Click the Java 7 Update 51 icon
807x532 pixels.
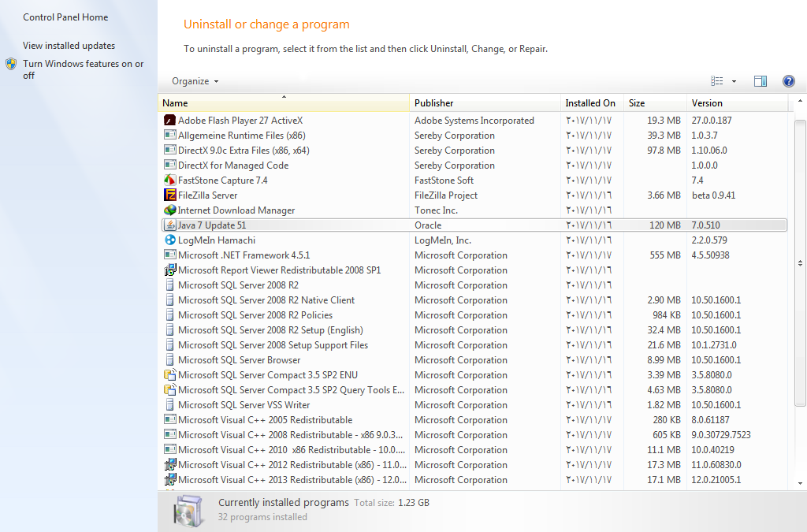pyautogui.click(x=170, y=225)
